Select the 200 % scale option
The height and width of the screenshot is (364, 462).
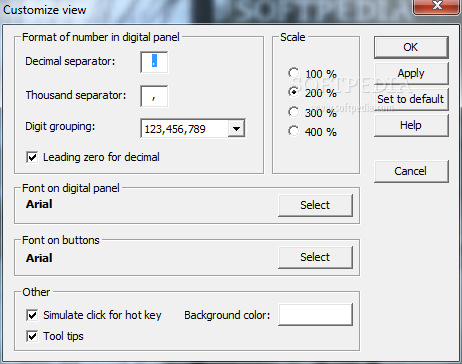click(x=294, y=92)
